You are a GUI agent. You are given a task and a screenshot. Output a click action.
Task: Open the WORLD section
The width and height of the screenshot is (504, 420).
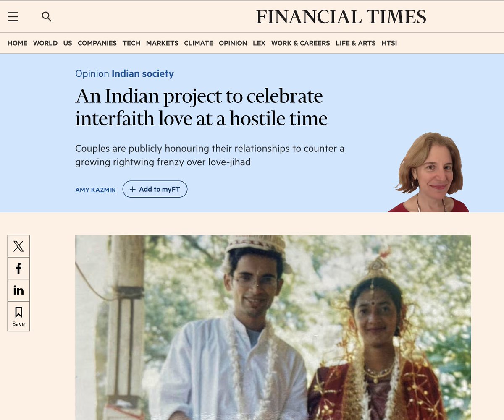pos(45,43)
